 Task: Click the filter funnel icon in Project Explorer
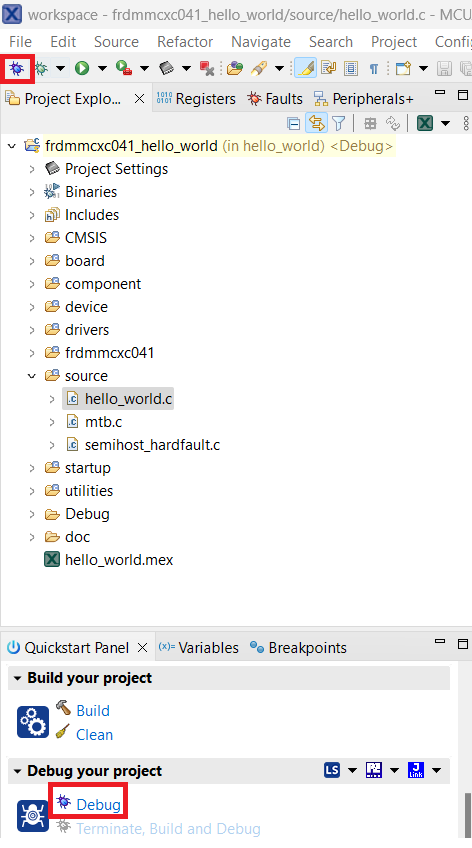339,124
